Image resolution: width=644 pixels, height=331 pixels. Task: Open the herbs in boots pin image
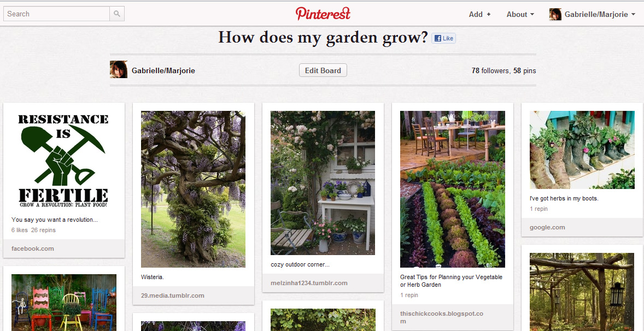[582, 150]
